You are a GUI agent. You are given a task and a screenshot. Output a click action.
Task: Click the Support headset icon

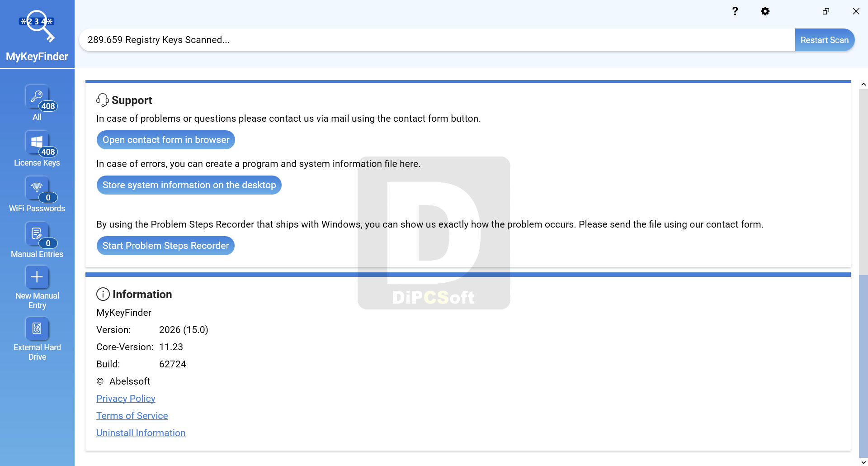pyautogui.click(x=103, y=100)
